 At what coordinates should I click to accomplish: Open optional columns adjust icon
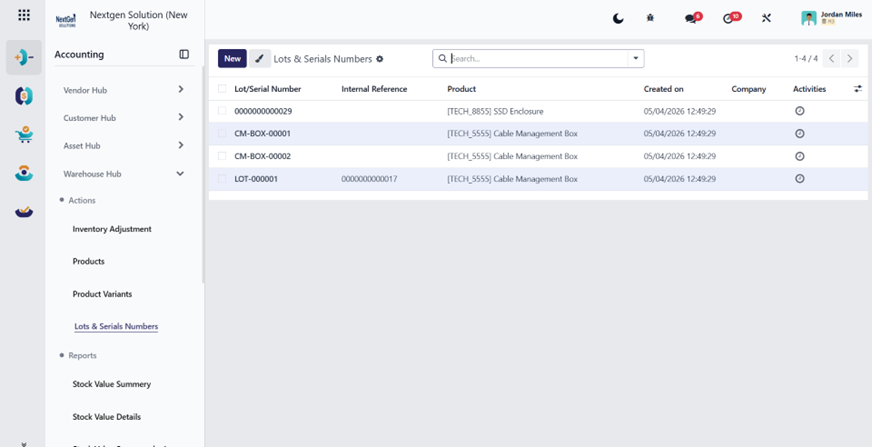pyautogui.click(x=858, y=88)
